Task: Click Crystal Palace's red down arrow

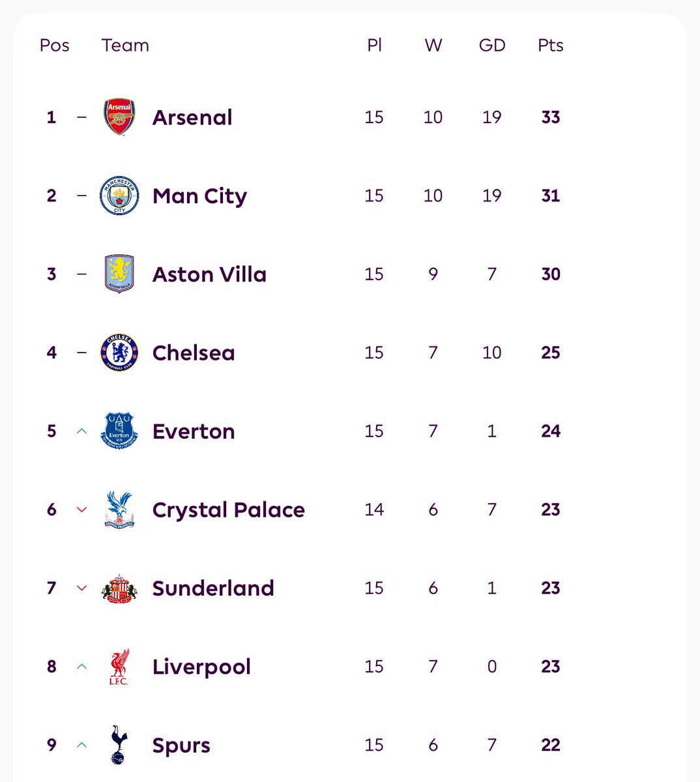Action: pos(81,510)
